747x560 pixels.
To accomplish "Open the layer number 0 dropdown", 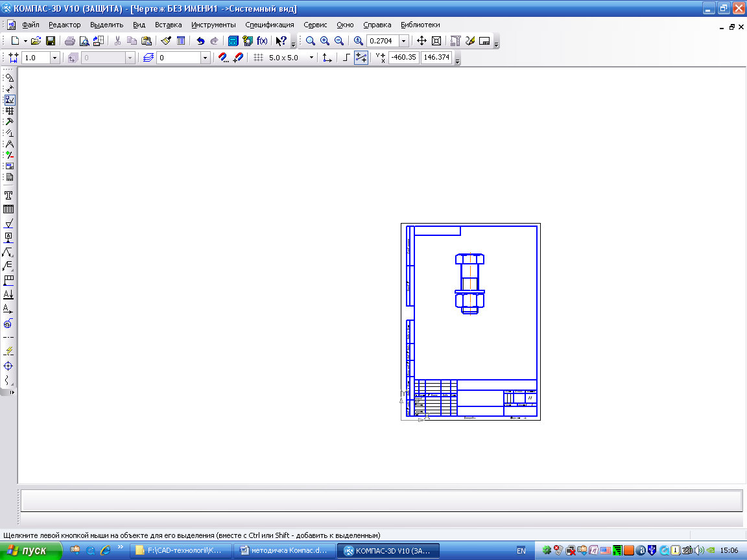I will pos(205,58).
